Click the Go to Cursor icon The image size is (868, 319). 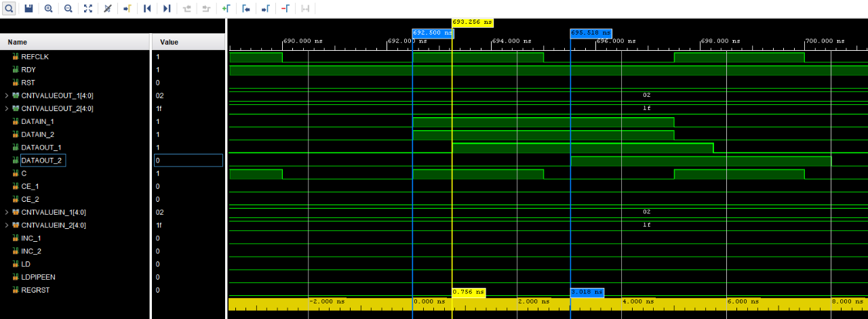pyautogui.click(x=127, y=9)
